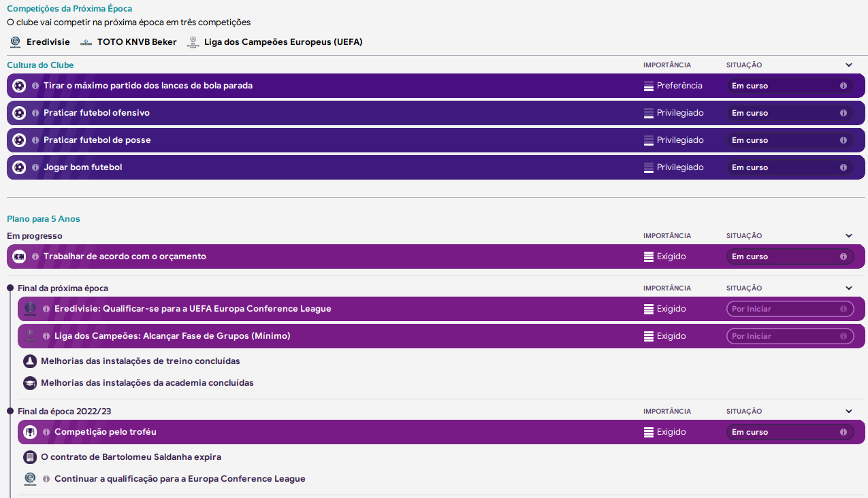This screenshot has height=498, width=868.
Task: Open info tooltip next to 'Jogar bom futebol'
Action: 35,167
